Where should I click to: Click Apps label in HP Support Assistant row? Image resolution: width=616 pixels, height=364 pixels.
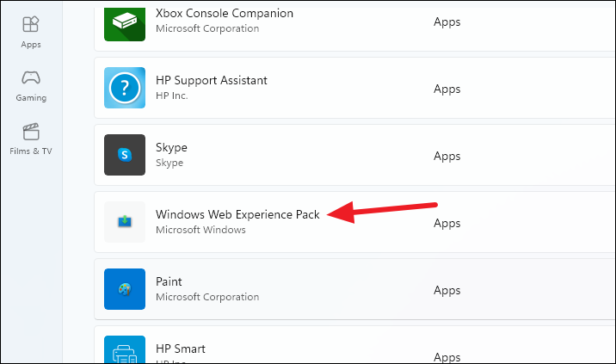click(x=447, y=89)
